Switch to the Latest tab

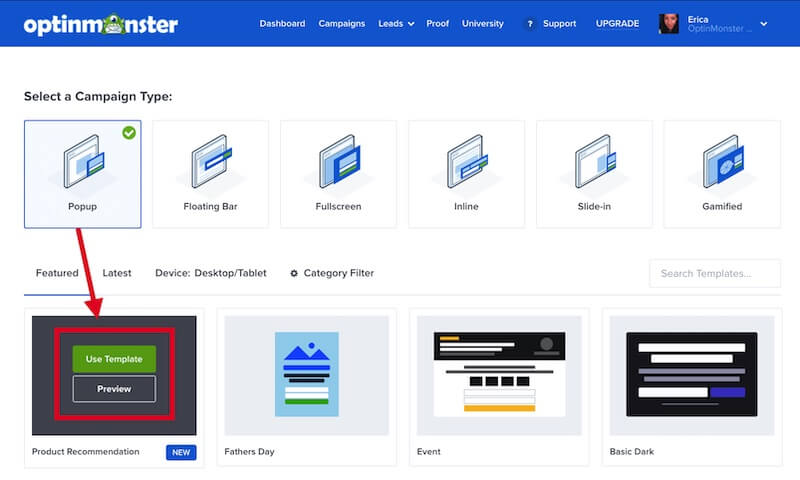[x=117, y=273]
